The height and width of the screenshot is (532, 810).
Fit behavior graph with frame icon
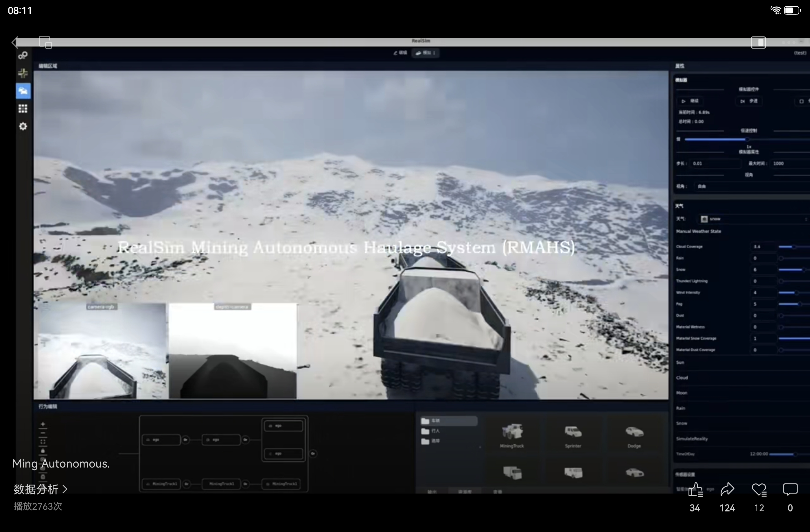tap(43, 442)
